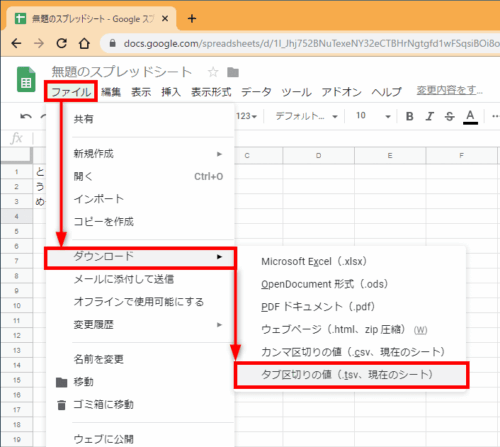Star the untitled spreadsheet
This screenshot has height=447, width=500.
click(x=213, y=72)
